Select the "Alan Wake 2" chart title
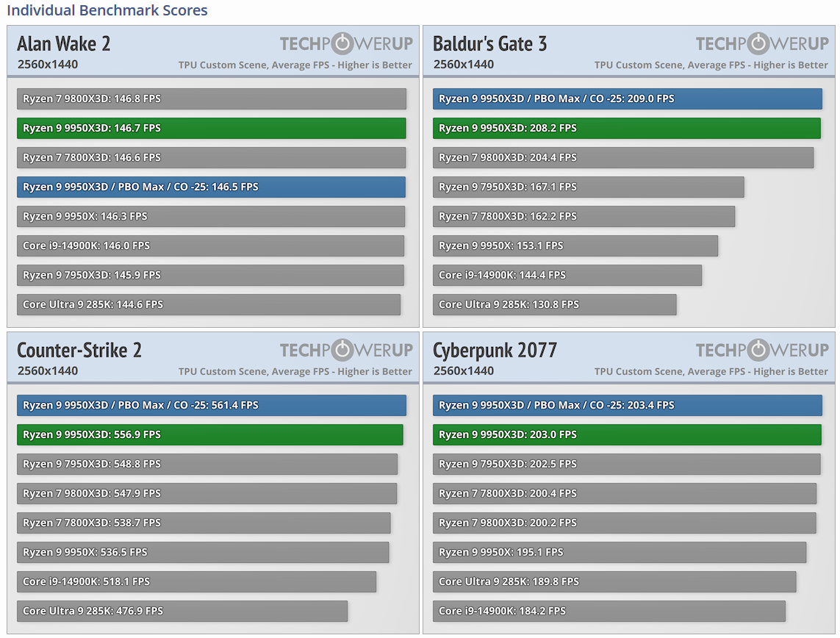This screenshot has width=840, height=638. pyautogui.click(x=64, y=43)
